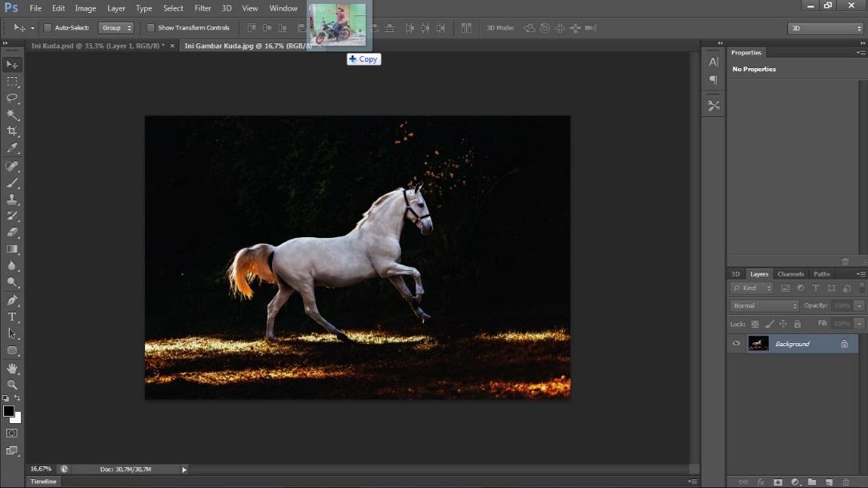Image resolution: width=868 pixels, height=488 pixels.
Task: Open the 3D workspace dropdown
Action: point(826,28)
